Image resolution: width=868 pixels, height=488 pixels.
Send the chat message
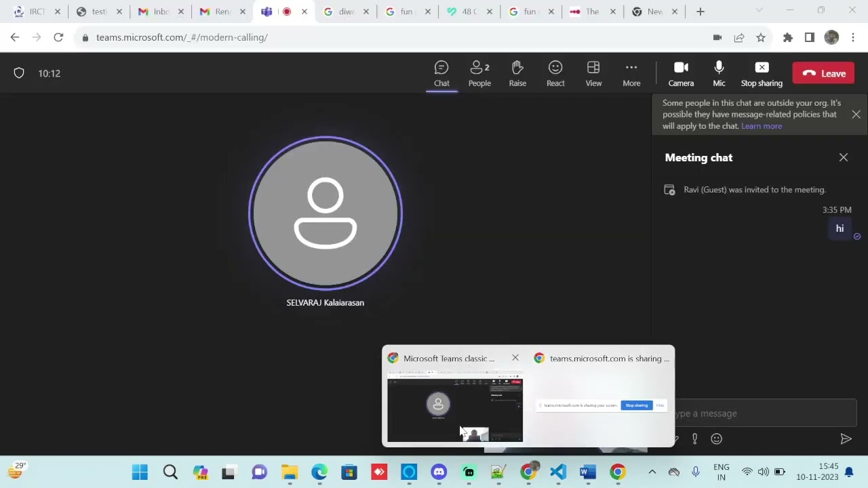click(846, 439)
